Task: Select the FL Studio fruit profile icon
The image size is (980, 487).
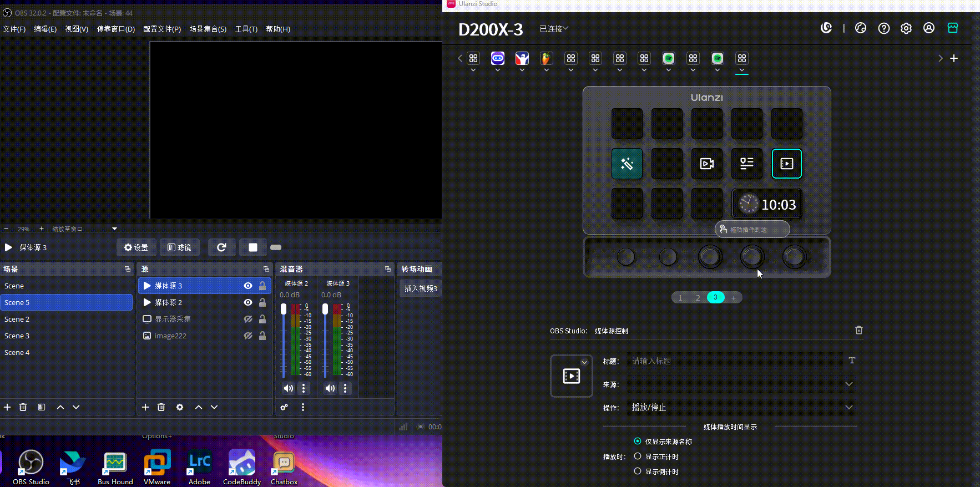Action: tap(546, 58)
